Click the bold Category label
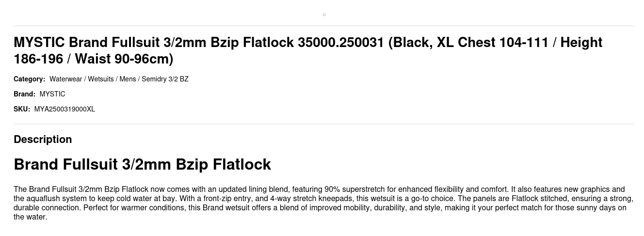644x236 pixels. coord(29,79)
